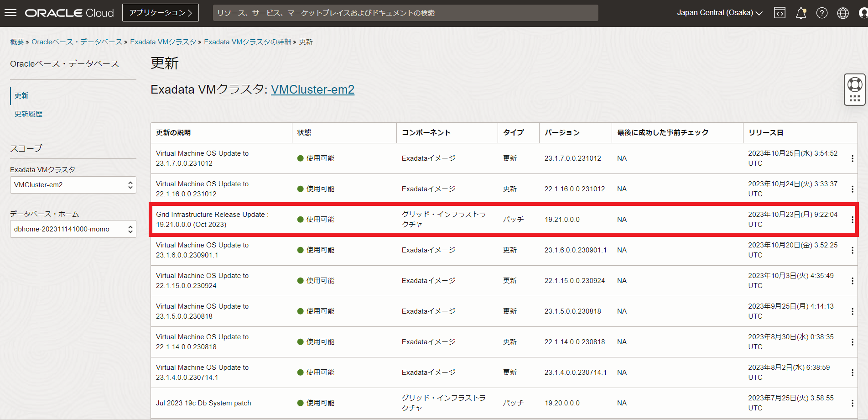Open the language globe selector

842,13
